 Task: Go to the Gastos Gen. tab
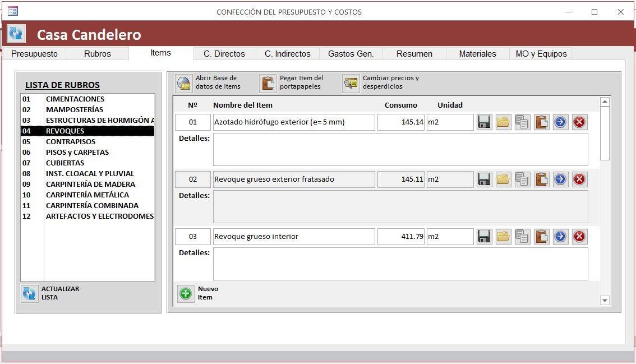351,54
